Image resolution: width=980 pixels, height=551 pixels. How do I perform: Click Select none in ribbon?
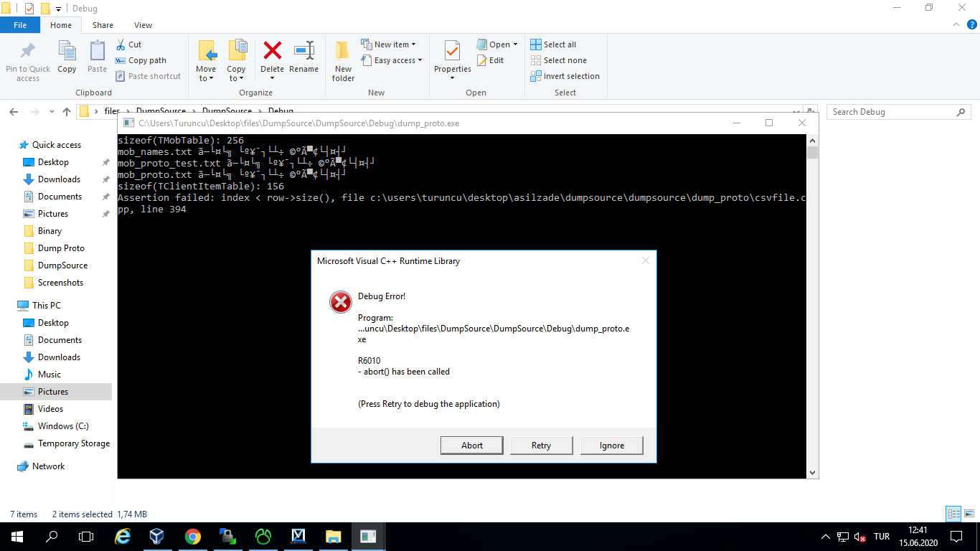[558, 60]
